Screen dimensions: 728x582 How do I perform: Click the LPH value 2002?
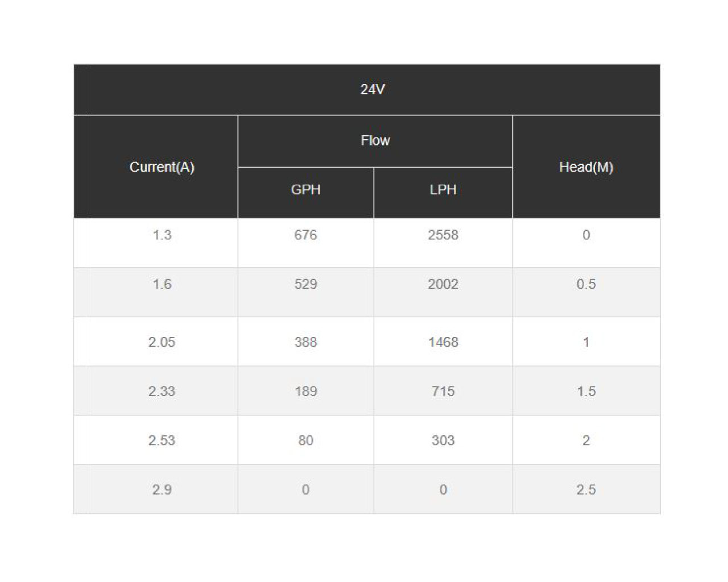coord(443,284)
